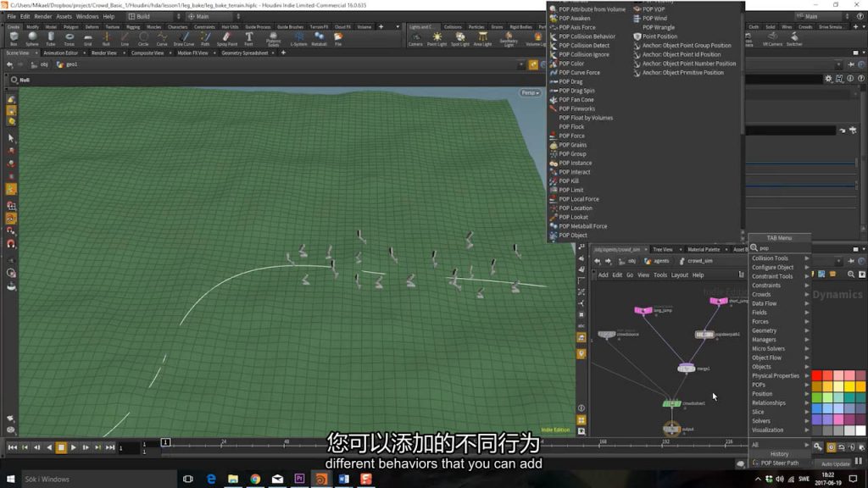Click the agents path button
This screenshot has height=488, width=868.
click(x=657, y=261)
